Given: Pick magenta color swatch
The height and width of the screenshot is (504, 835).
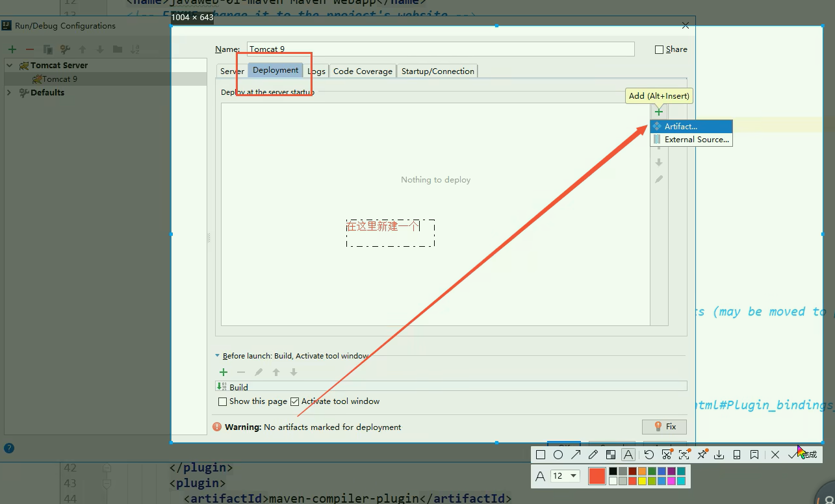Looking at the screenshot, I should (671, 481).
